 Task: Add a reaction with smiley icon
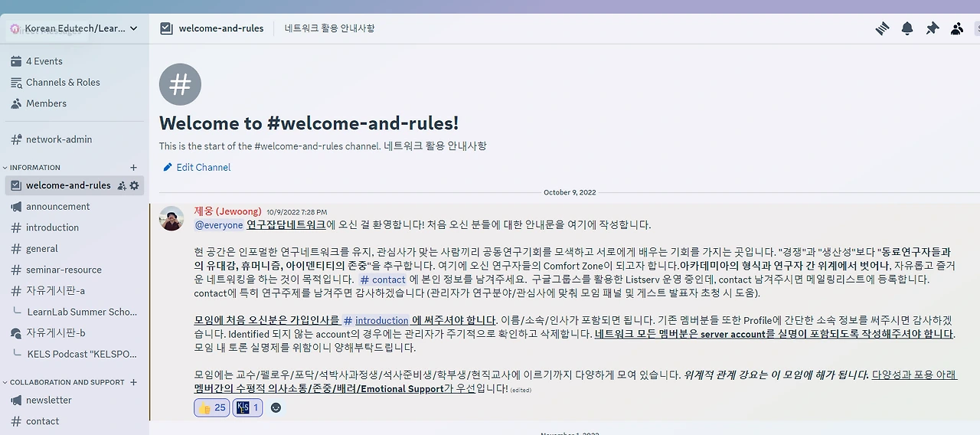[x=276, y=407]
